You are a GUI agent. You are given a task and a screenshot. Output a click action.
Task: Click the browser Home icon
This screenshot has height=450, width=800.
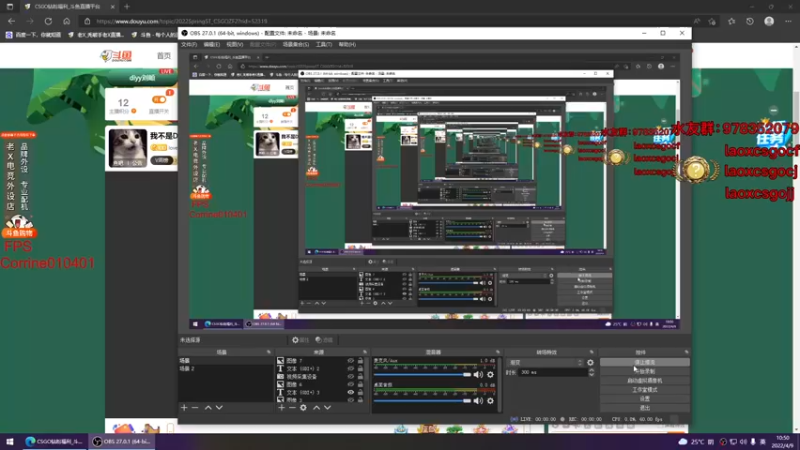point(66,21)
